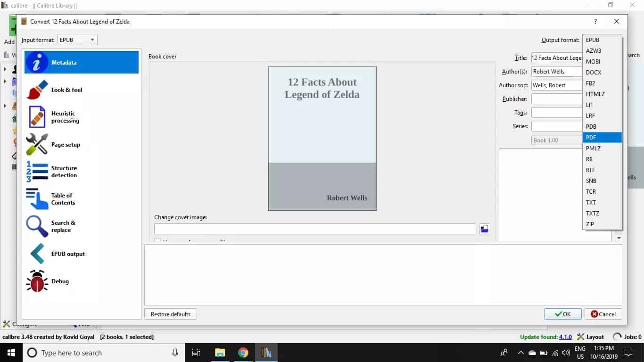Viewport: 644px width, 362px height.
Task: Open the notification center icon
Action: [628, 353]
